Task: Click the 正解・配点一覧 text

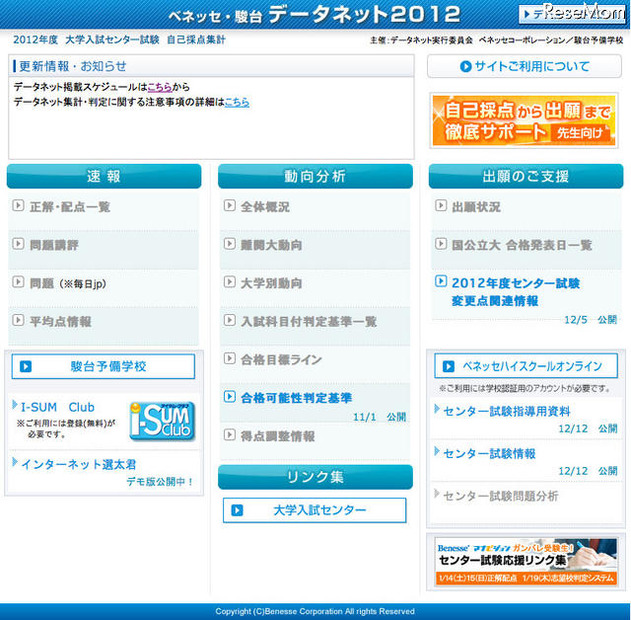Action: [70, 207]
